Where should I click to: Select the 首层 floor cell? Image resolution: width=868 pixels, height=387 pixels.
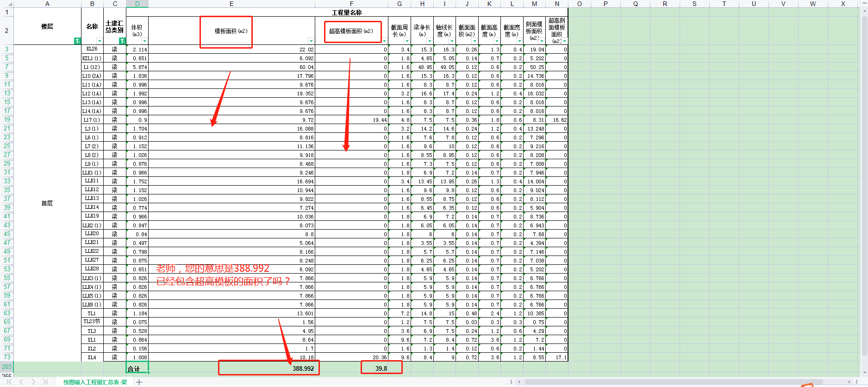pyautogui.click(x=47, y=203)
